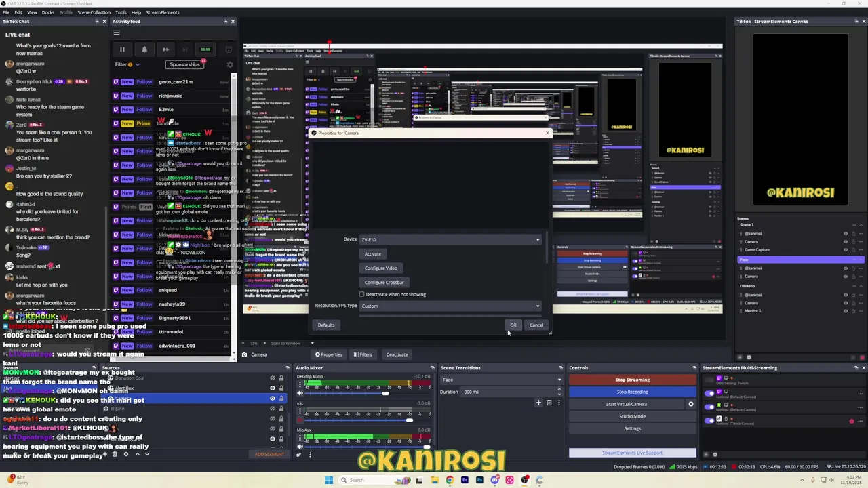Click Cancel in Camera properties dialog
Screen dimensions: 868x488
click(x=536, y=325)
